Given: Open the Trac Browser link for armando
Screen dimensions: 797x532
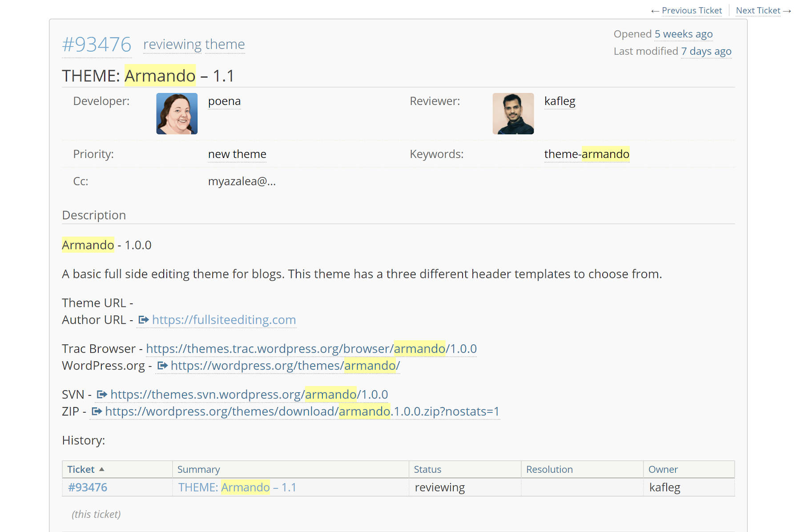Looking at the screenshot, I should [311, 348].
